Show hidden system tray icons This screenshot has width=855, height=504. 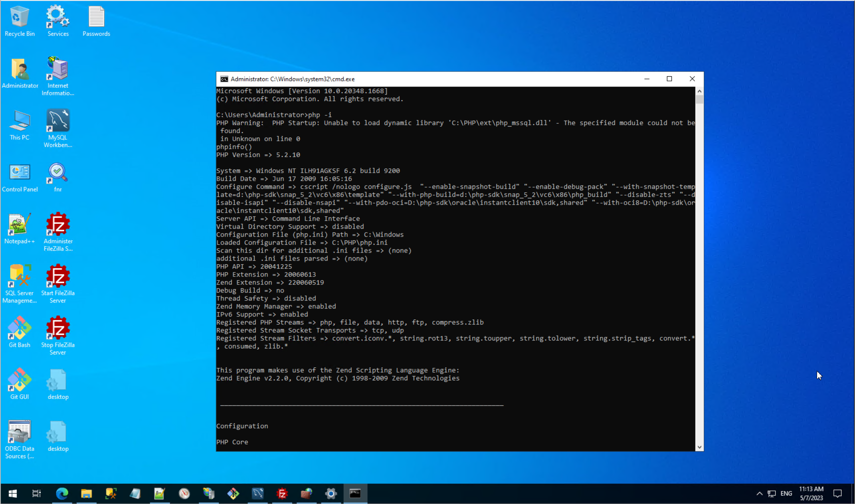759,494
